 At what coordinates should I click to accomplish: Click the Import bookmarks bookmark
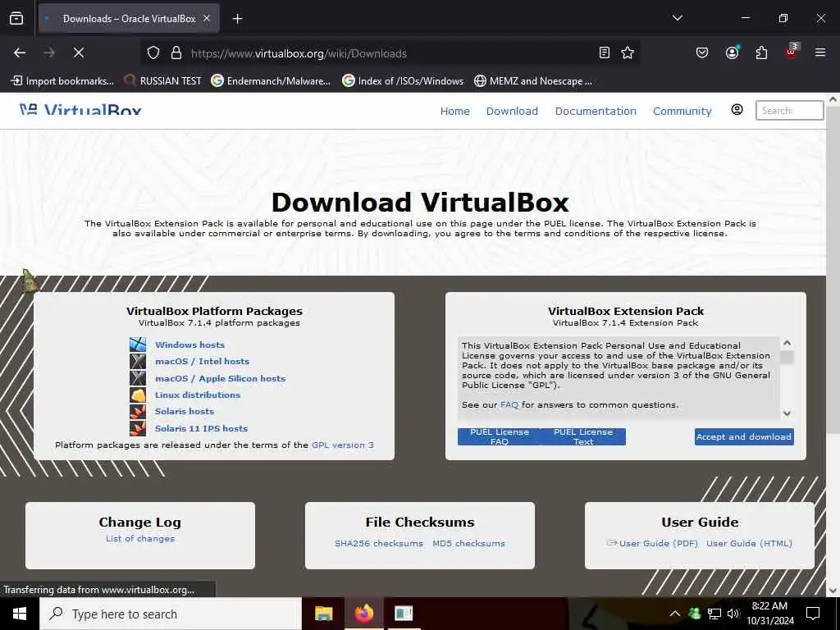[x=62, y=81]
